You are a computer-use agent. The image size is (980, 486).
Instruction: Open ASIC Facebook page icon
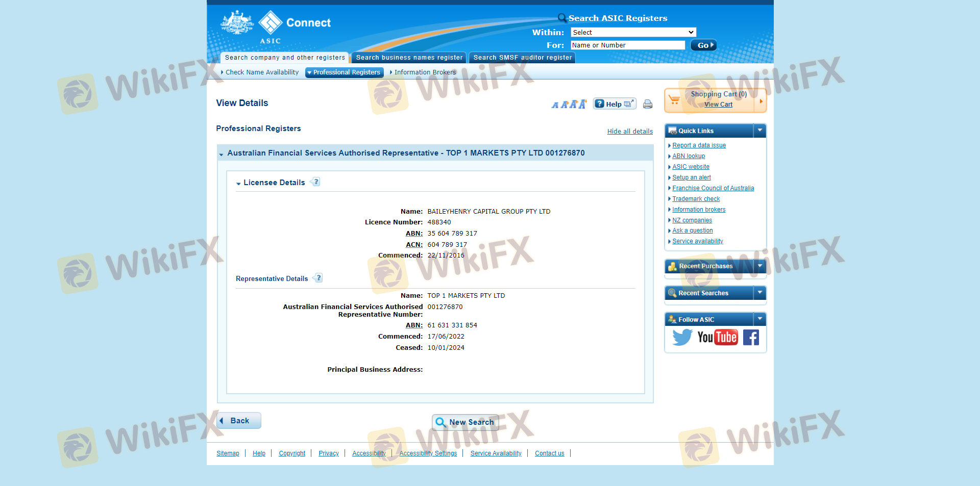[x=751, y=337]
